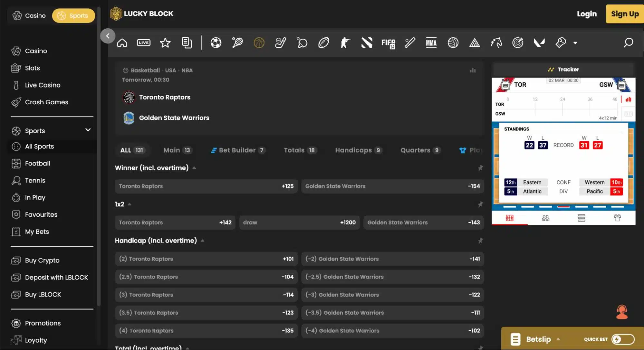Pin the Handicap (incl. overtime) market

click(480, 241)
